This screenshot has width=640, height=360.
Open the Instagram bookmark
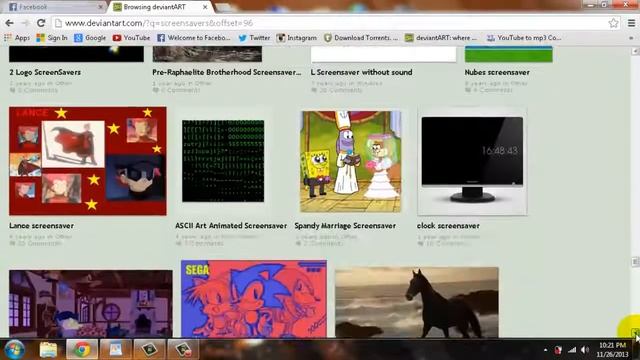297,38
